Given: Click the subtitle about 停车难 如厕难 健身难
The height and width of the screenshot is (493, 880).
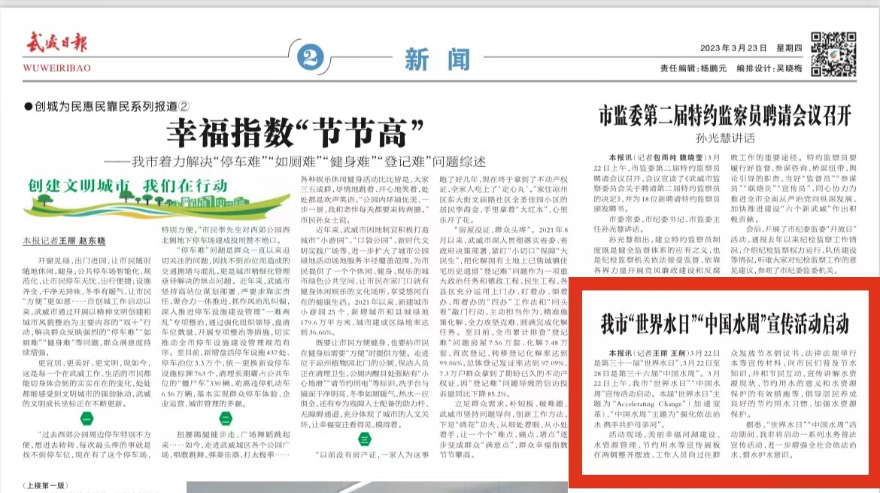Looking at the screenshot, I should 295,162.
